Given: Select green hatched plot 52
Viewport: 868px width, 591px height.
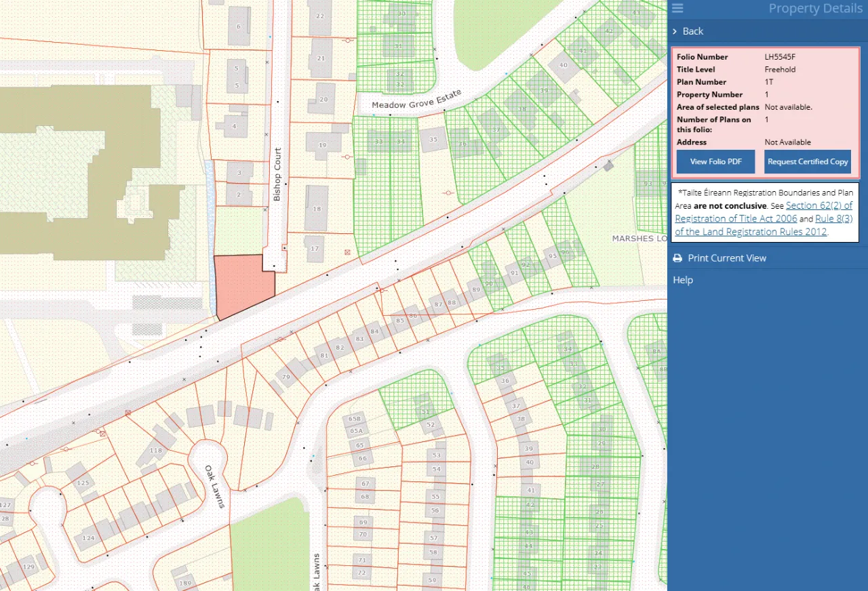Looking at the screenshot, I should tap(431, 425).
